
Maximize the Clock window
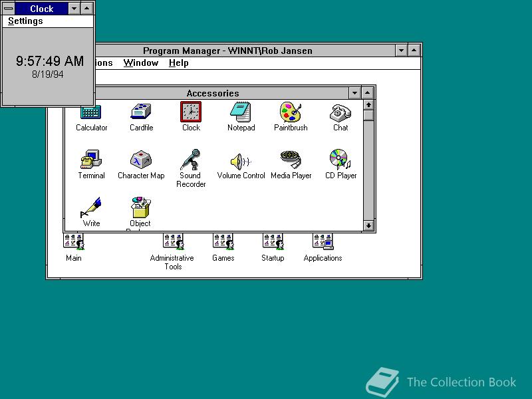[x=87, y=9]
